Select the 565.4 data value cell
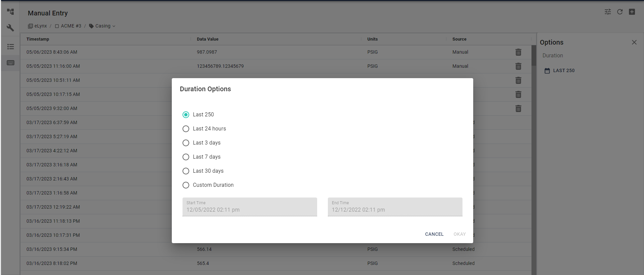The height and width of the screenshot is (275, 644). pyautogui.click(x=203, y=263)
